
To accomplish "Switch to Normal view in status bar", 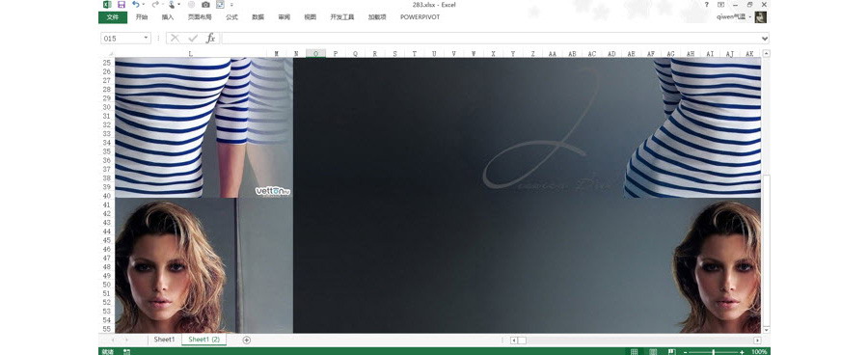I will pyautogui.click(x=635, y=352).
